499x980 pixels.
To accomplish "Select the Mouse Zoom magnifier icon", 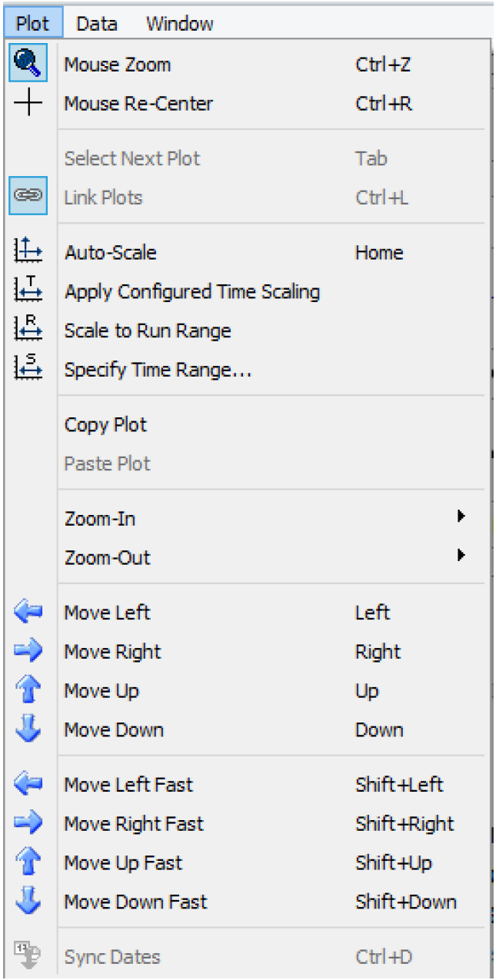I will [x=28, y=64].
